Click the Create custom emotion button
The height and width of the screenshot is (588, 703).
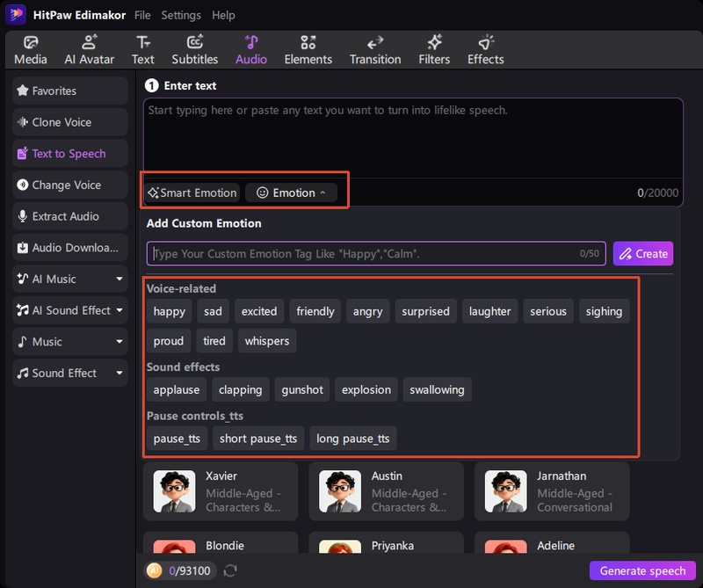(x=643, y=254)
